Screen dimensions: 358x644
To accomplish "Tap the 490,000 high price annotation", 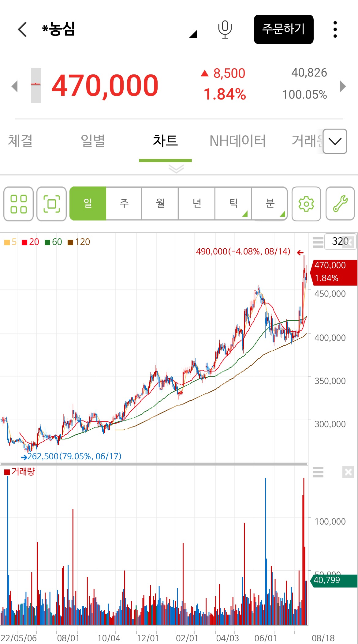I will point(243,251).
